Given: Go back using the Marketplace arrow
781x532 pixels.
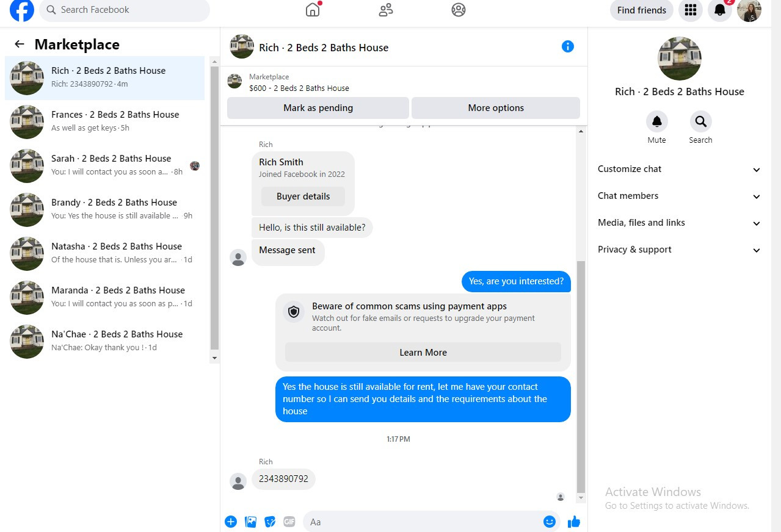Looking at the screenshot, I should point(20,44).
